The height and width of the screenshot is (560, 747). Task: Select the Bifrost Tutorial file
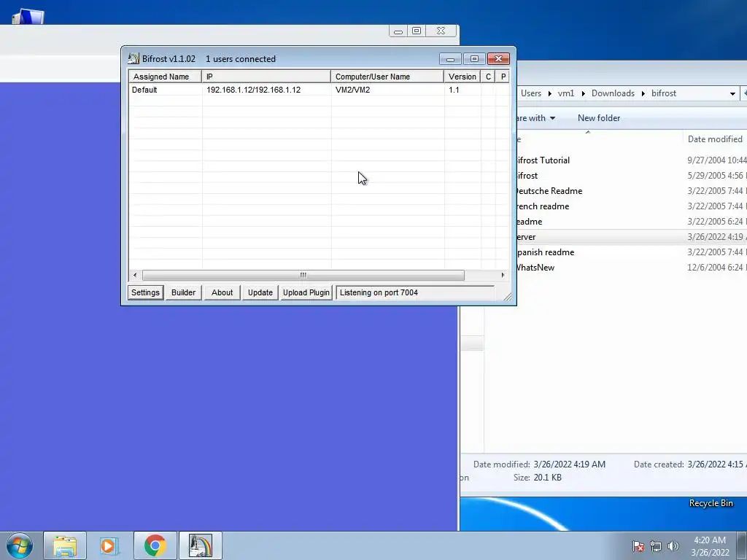543,160
